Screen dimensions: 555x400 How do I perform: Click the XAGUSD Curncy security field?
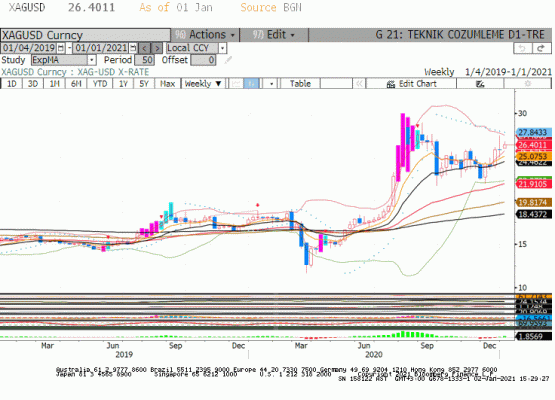[x=85, y=35]
